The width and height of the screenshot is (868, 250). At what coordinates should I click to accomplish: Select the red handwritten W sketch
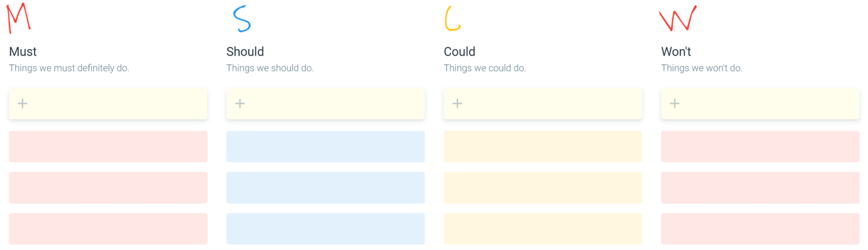678,18
